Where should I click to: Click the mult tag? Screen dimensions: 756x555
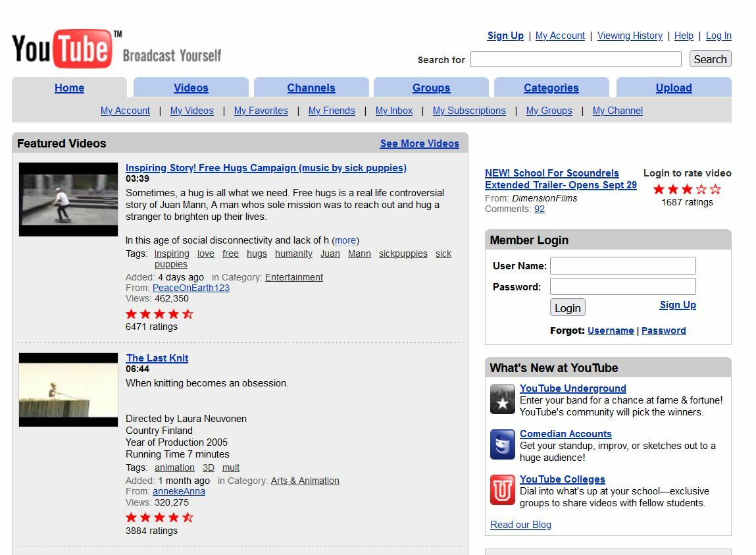(231, 467)
